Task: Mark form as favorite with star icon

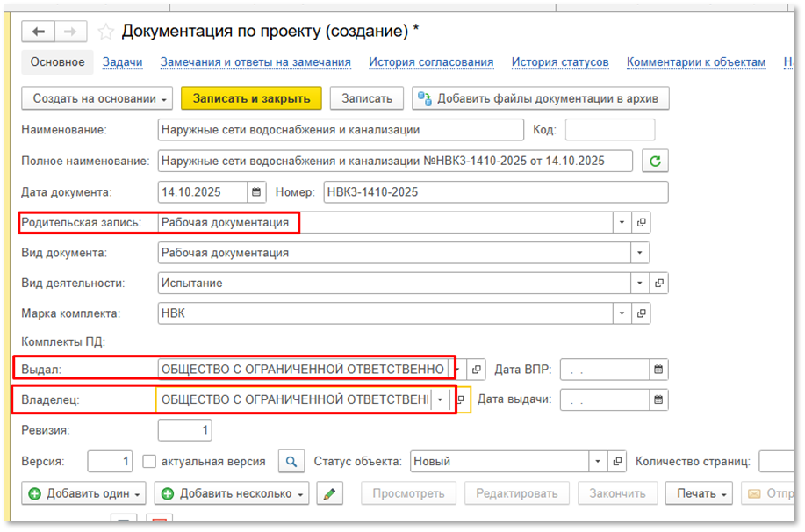Action: (x=106, y=32)
